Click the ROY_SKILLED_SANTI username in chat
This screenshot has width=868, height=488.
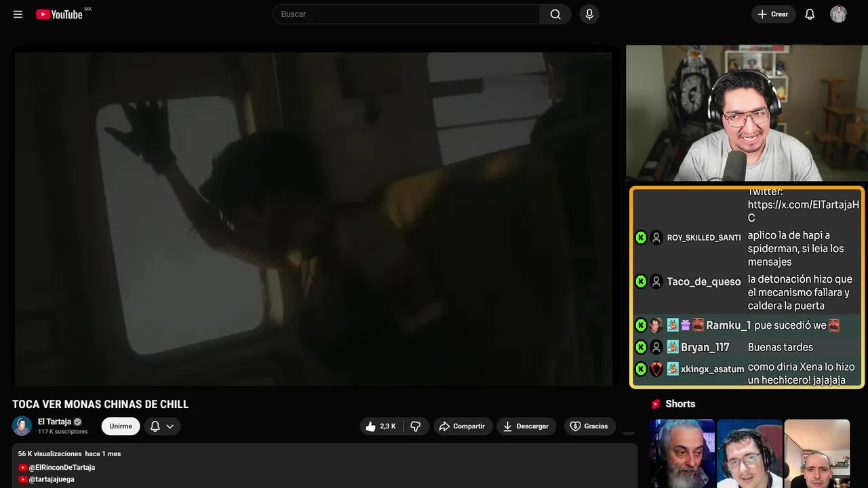704,238
